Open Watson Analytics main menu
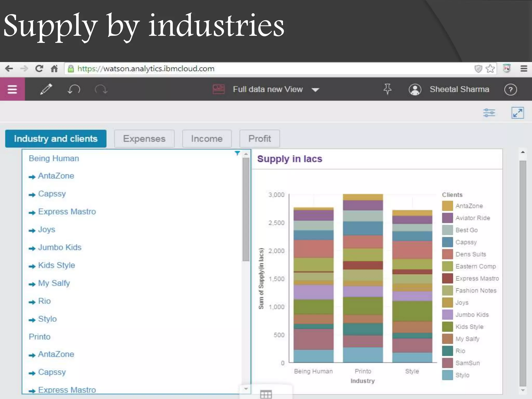This screenshot has height=399, width=532. pos(12,89)
